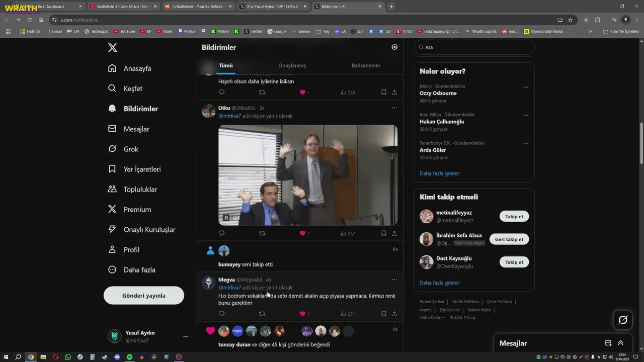
Task: Open The Office GIF image
Action: 308,175
